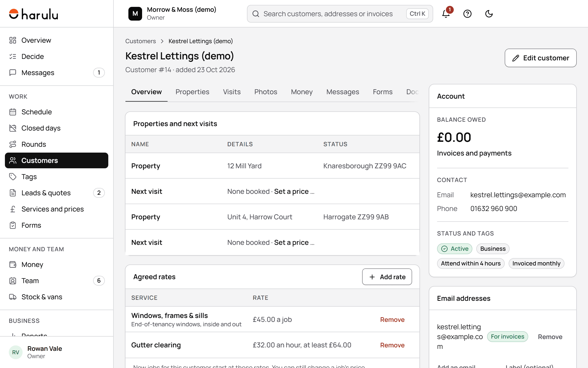Click the Invoiced monthly tag
The image size is (588, 368).
pos(536,263)
